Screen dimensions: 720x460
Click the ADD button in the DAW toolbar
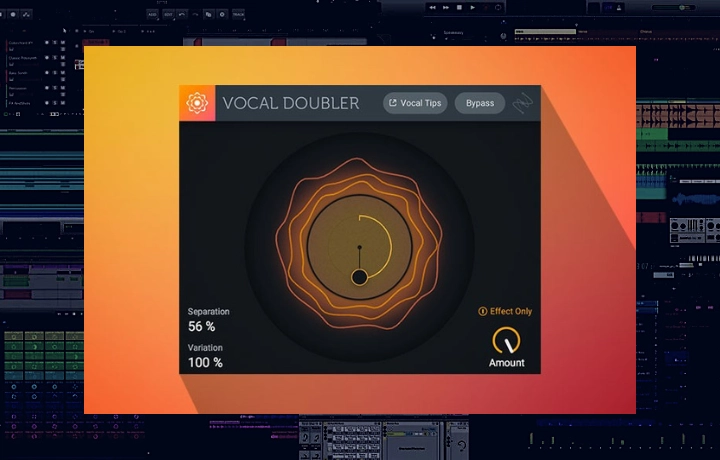pos(152,14)
